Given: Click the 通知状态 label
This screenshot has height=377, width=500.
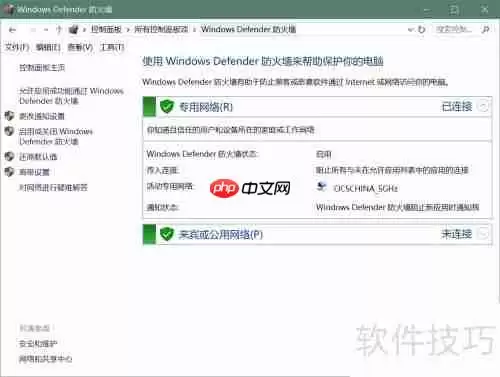Looking at the screenshot, I should click(x=163, y=207).
